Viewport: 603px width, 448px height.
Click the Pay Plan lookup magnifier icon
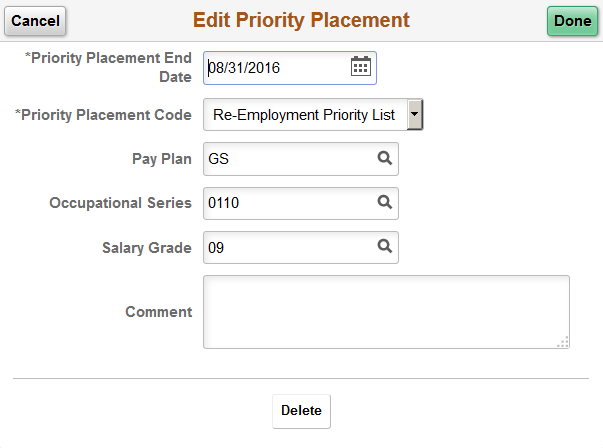[x=383, y=158]
